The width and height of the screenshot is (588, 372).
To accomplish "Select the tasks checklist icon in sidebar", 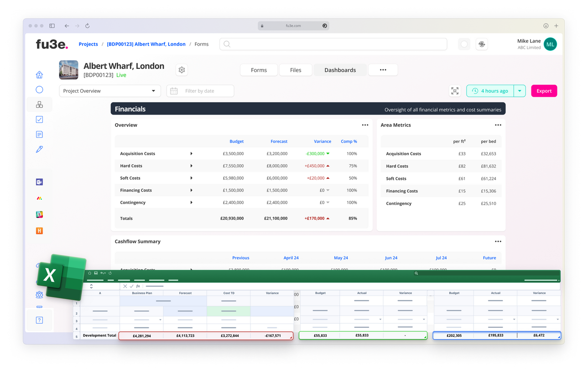I will pos(39,119).
